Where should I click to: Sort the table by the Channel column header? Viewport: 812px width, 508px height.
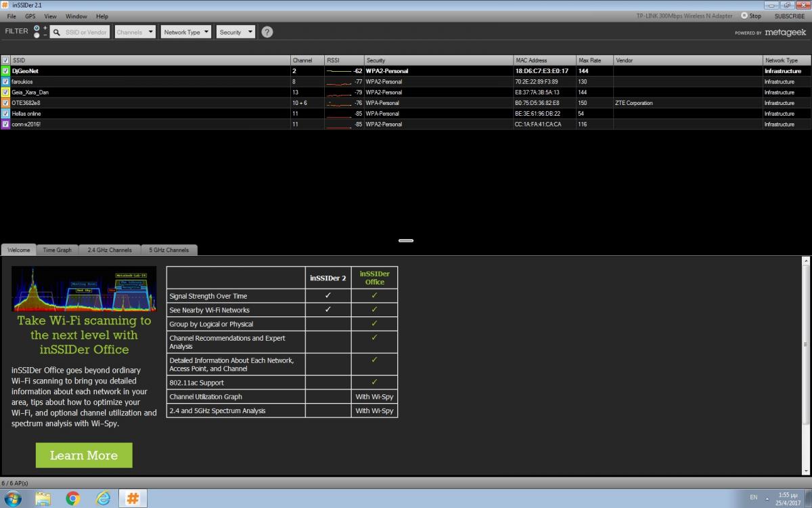[307, 60]
